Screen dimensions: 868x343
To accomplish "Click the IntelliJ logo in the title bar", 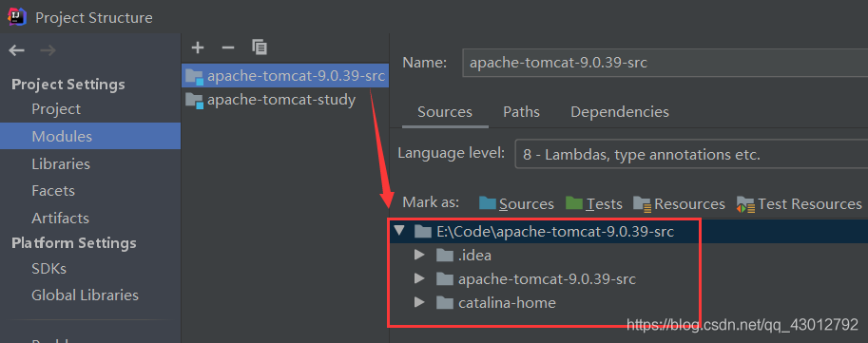I will pos(16,17).
